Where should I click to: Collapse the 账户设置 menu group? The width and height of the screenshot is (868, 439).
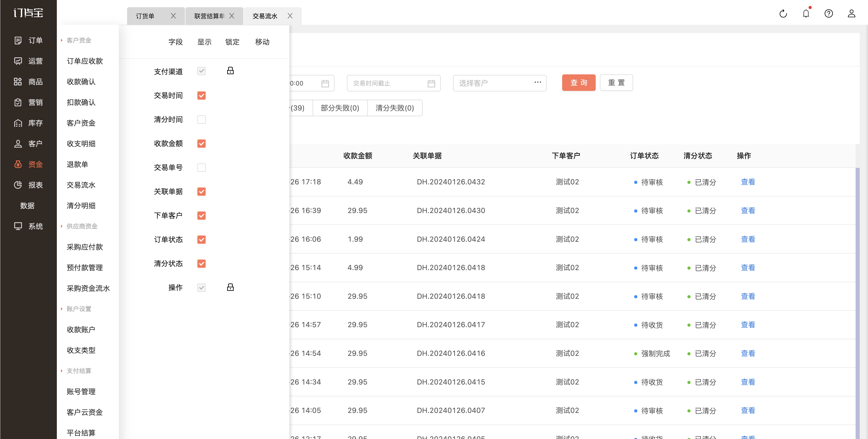79,309
